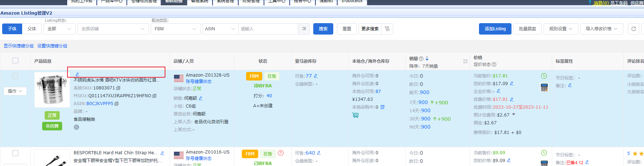Edit discount price $17.81 pencil

[x=511, y=99]
